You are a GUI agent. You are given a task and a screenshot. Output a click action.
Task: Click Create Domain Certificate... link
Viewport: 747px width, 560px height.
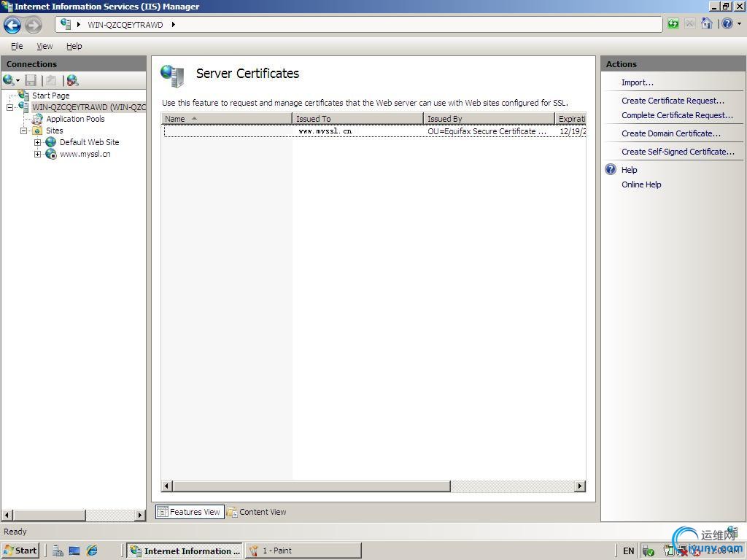671,133
